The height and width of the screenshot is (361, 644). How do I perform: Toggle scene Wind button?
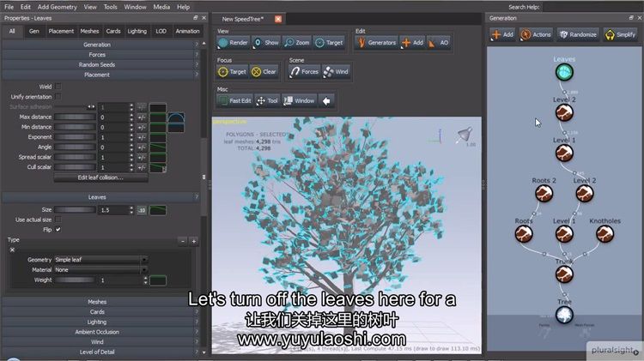336,71
